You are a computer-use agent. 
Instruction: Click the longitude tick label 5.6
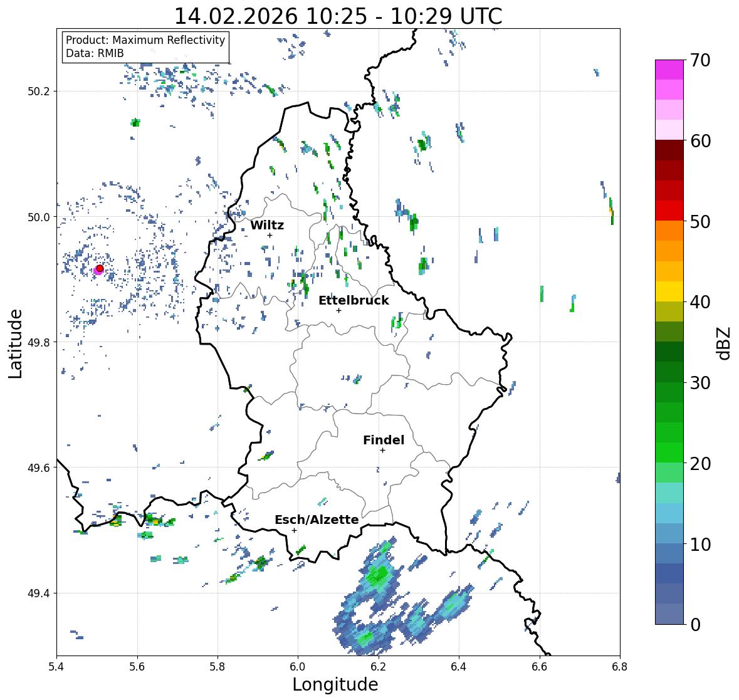point(137,667)
